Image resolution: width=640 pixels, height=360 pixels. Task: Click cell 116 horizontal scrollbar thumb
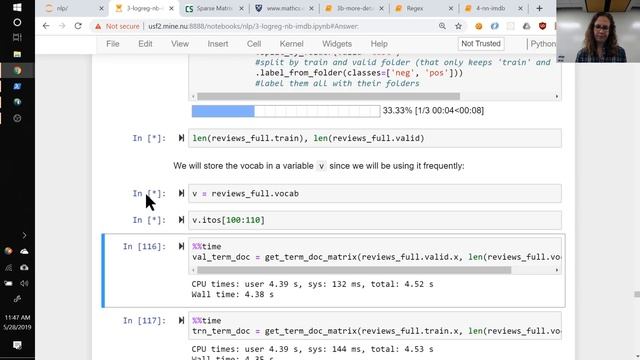point(354,270)
